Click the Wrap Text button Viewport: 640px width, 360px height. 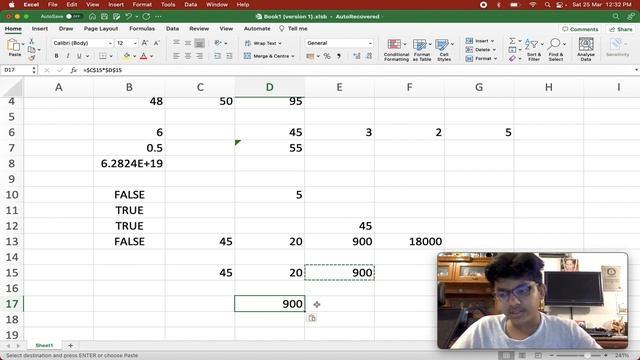263,43
